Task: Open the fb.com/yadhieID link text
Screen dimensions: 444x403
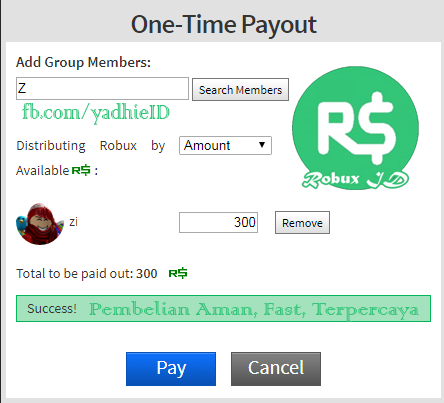Action: click(96, 113)
